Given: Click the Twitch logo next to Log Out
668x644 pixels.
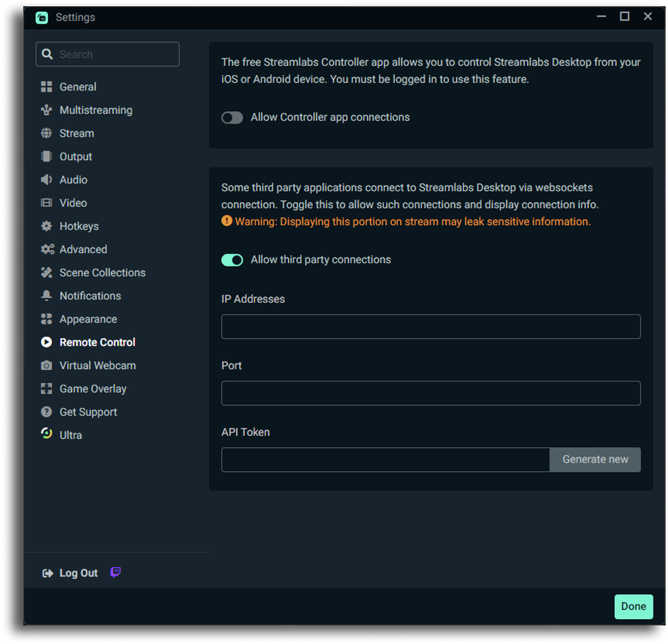Looking at the screenshot, I should [115, 572].
